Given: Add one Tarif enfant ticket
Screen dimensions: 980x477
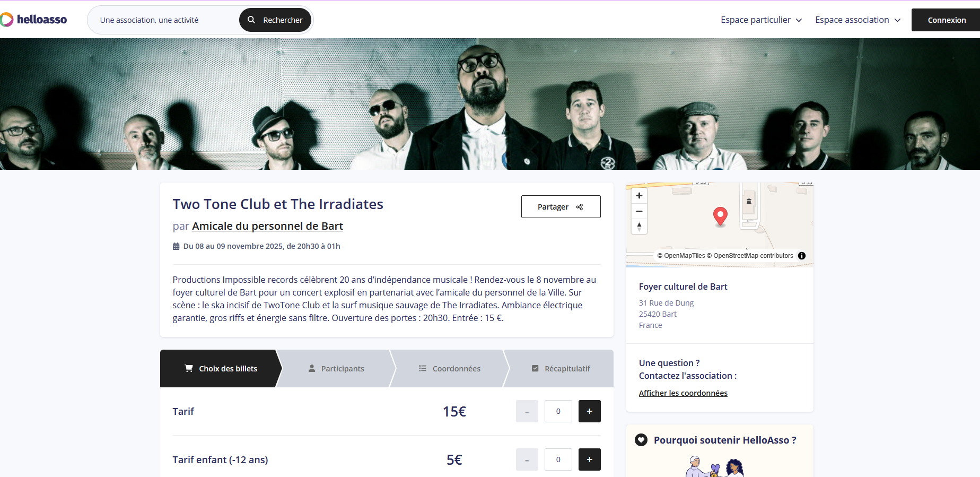Looking at the screenshot, I should (x=589, y=459).
